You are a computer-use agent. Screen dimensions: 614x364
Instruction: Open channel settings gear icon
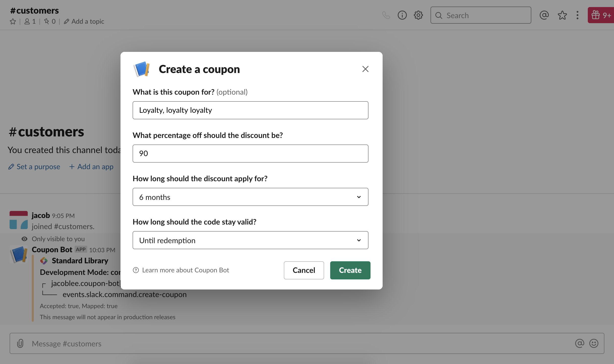(x=418, y=15)
